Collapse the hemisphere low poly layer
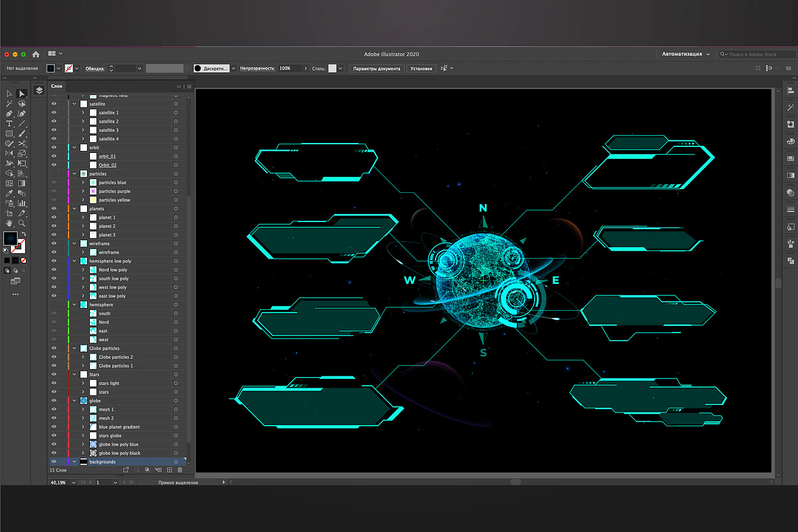Viewport: 798px width, 532px height. pos(74,261)
